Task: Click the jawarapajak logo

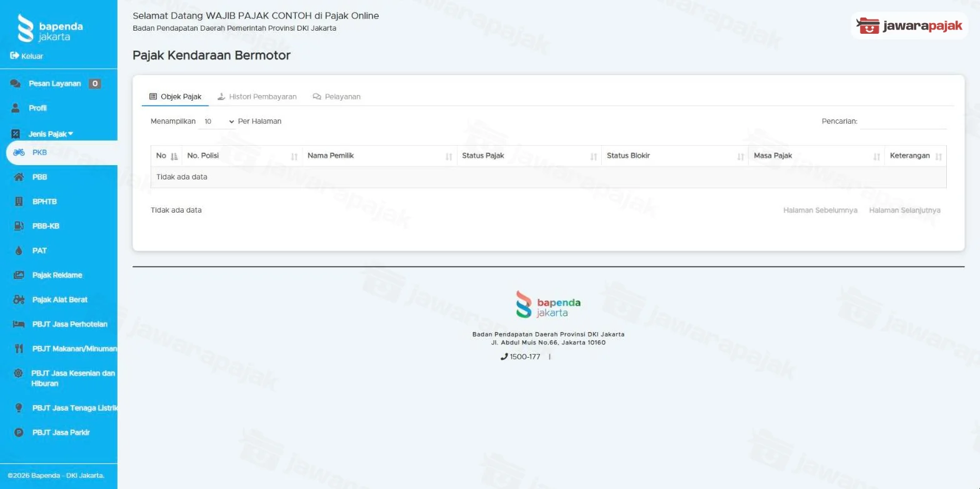Action: (909, 26)
